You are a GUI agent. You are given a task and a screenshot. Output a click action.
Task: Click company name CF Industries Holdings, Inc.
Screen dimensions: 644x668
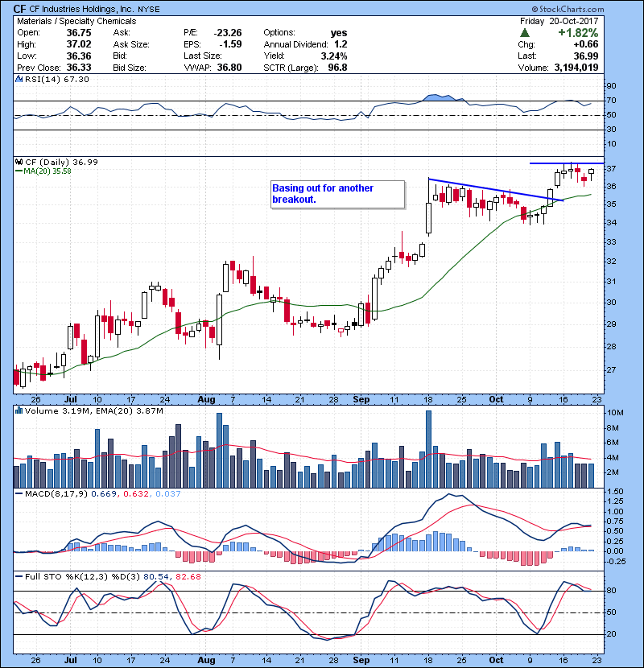[81, 10]
